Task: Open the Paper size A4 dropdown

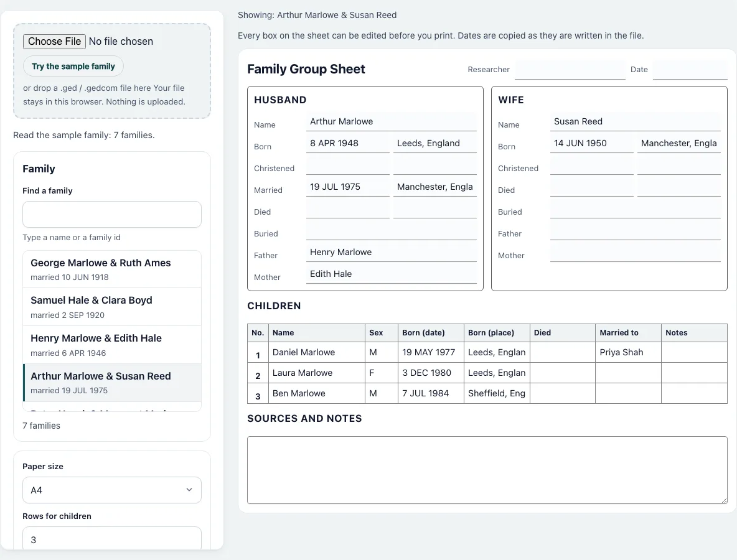Action: pos(112,490)
